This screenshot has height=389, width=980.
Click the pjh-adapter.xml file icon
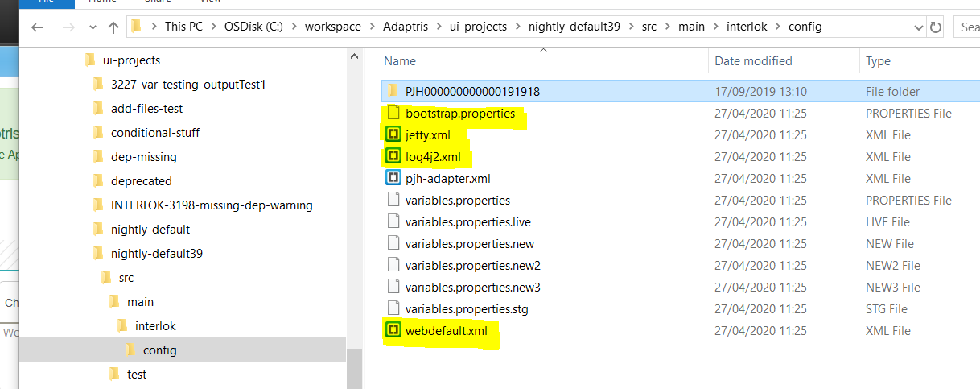[393, 179]
